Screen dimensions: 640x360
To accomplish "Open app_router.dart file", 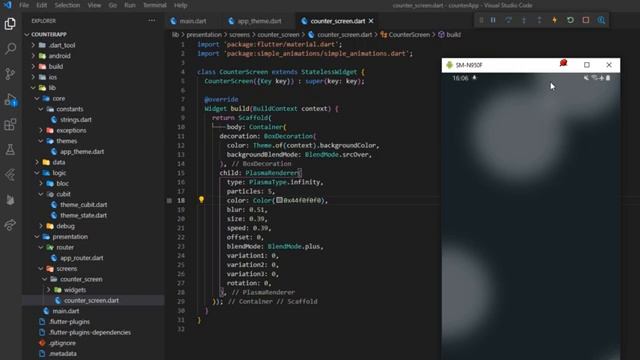I will coord(82,258).
